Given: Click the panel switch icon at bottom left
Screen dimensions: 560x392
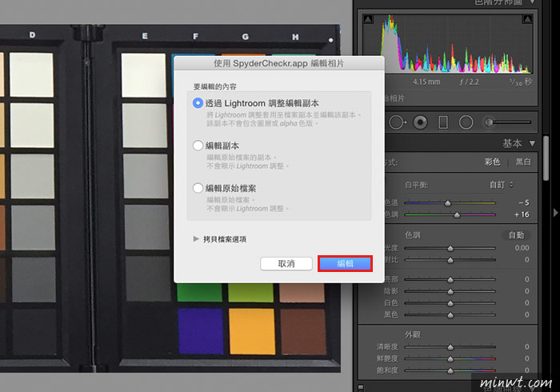Looking at the screenshot, I should coord(361,387).
